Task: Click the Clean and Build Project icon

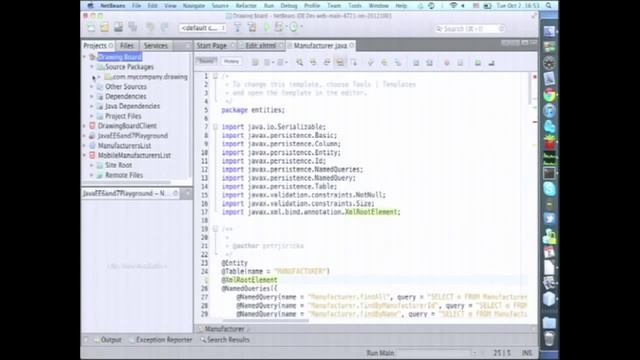Action: (x=252, y=27)
